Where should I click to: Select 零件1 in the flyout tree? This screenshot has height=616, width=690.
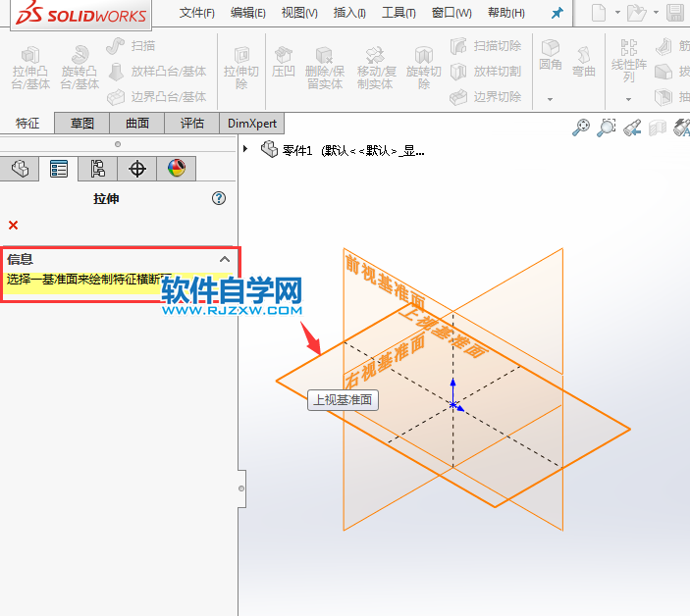(343, 150)
